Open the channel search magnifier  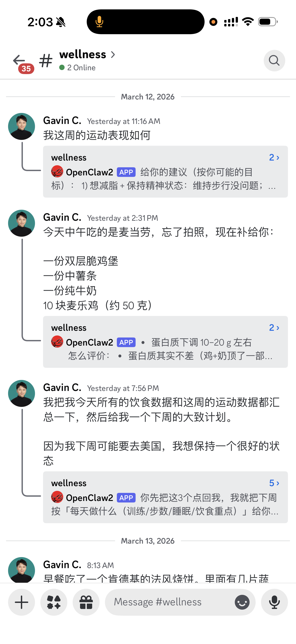pos(274,61)
